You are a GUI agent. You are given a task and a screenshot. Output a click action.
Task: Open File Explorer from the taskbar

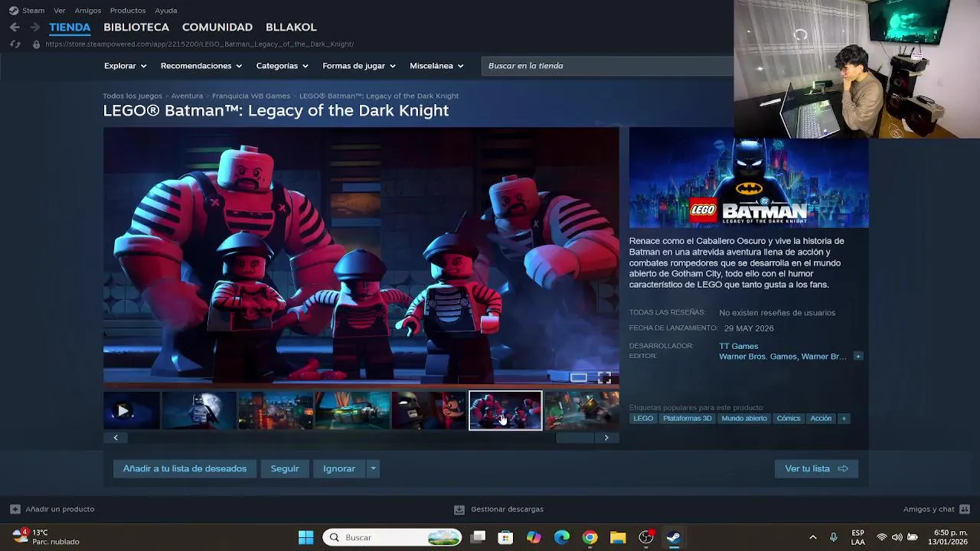[x=618, y=537]
